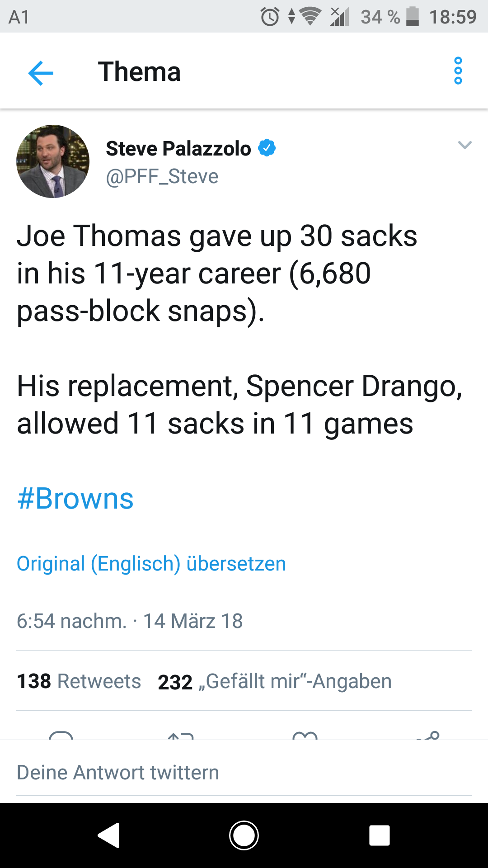The width and height of the screenshot is (488, 868).
Task: Open the three-dot overflow menu
Action: [x=458, y=71]
